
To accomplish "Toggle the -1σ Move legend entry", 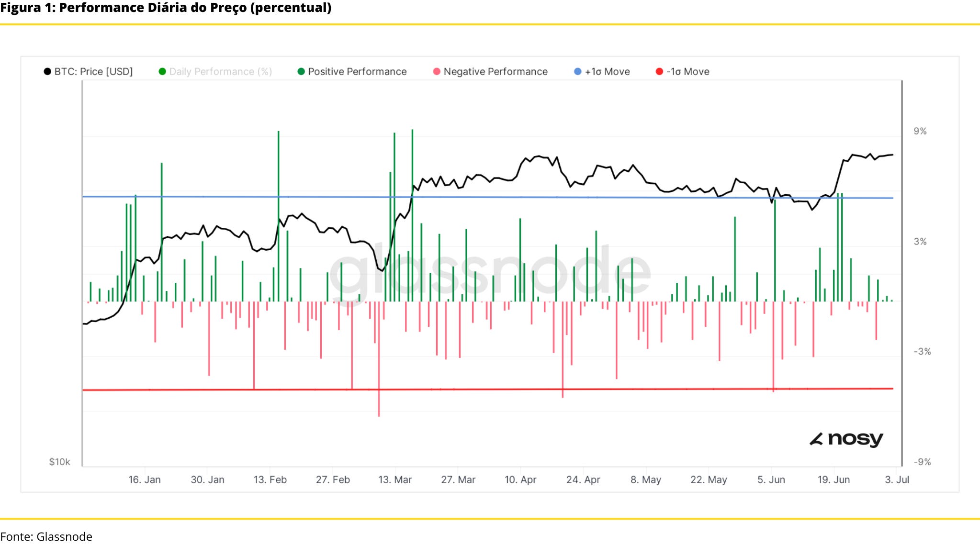I will coord(687,72).
